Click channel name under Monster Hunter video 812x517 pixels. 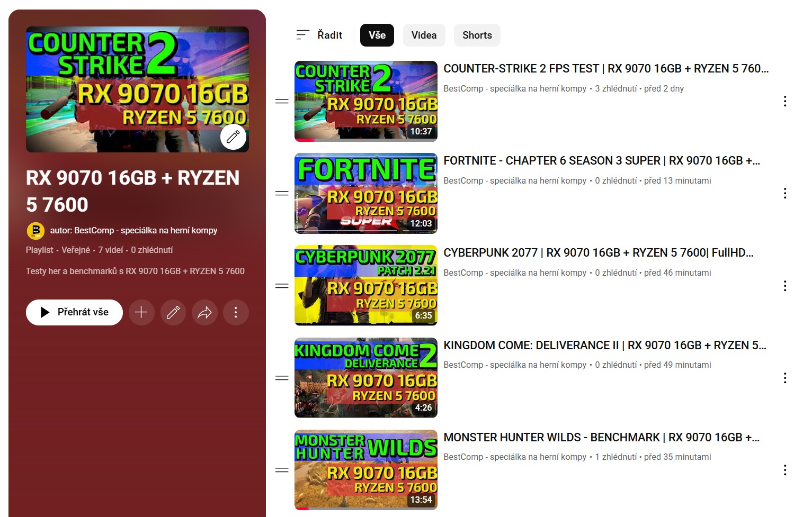pos(515,457)
